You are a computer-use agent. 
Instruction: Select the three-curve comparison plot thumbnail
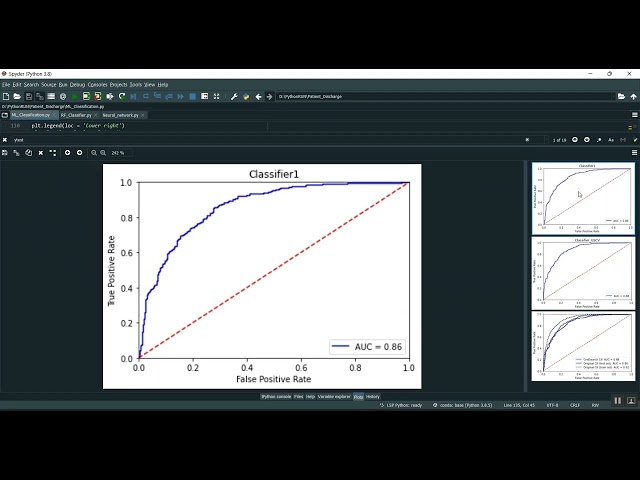(583, 346)
